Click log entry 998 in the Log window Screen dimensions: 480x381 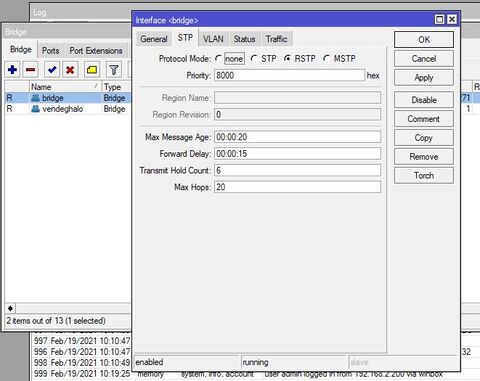pos(82,362)
